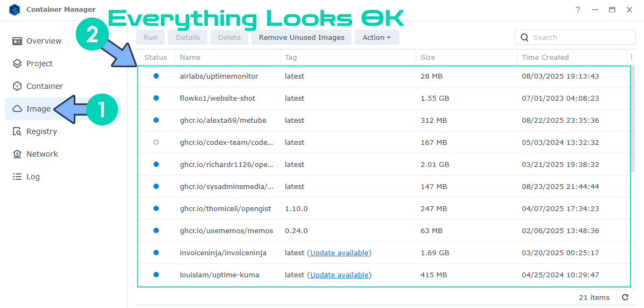Click the Registry search icon

(17, 131)
